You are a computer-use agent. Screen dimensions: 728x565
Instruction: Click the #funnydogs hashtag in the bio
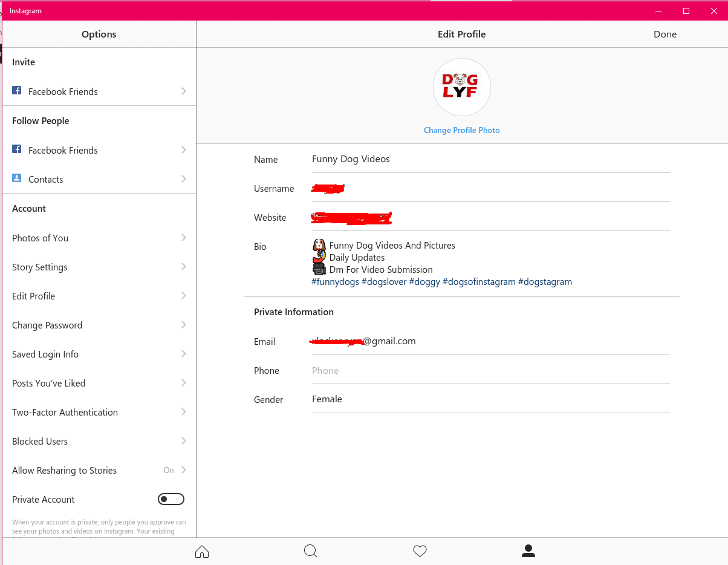(x=335, y=281)
